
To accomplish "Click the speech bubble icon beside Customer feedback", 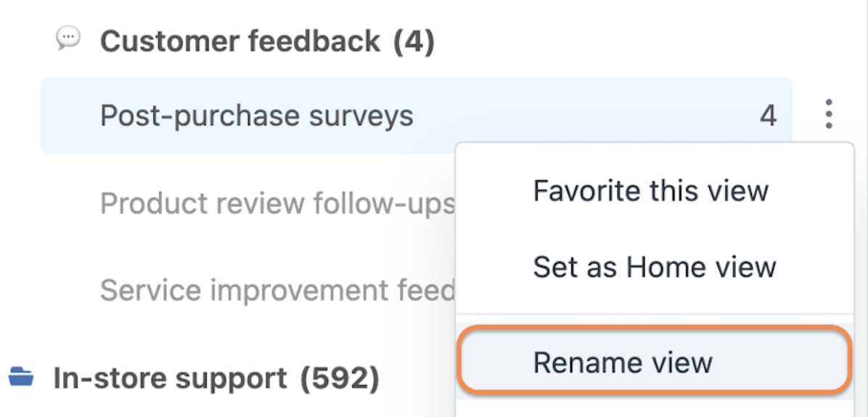I will pos(69,39).
